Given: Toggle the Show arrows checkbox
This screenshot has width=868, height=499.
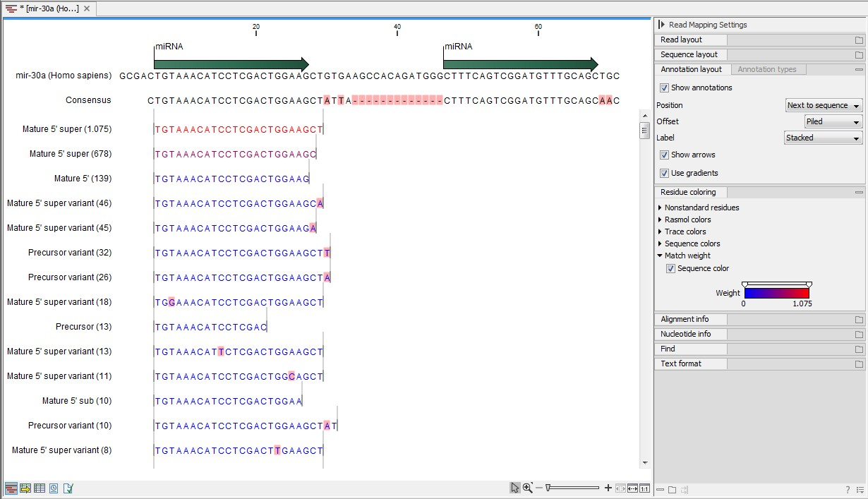Looking at the screenshot, I should (664, 155).
